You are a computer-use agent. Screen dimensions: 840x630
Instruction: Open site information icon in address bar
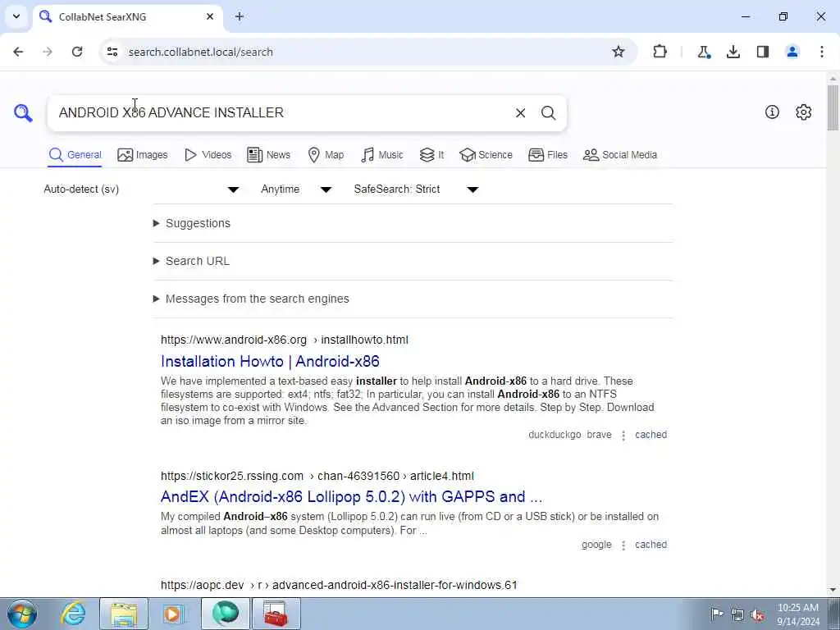click(x=112, y=52)
